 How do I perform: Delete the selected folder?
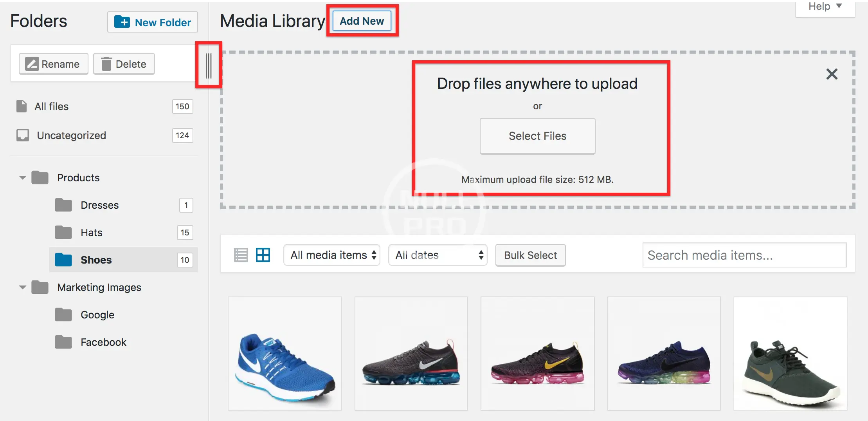point(124,64)
